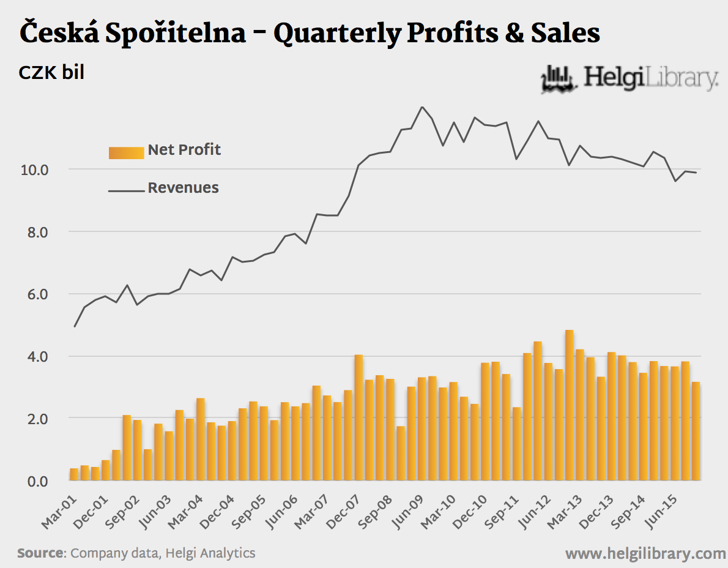Click the HelgiLibrary logo text
Viewport: 728px width, 568px height.
(x=650, y=79)
